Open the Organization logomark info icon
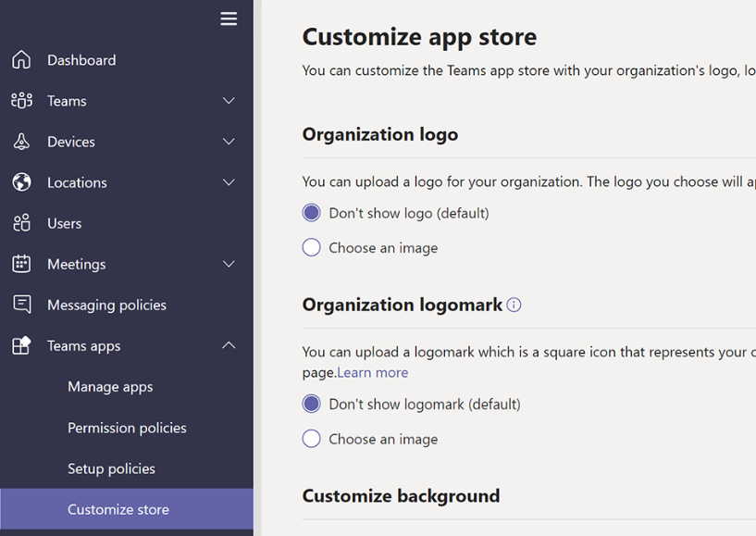 [x=514, y=305]
